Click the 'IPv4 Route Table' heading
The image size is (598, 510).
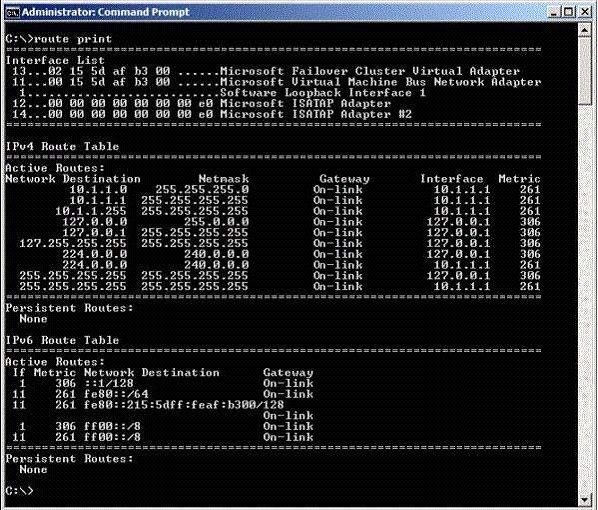(x=62, y=146)
